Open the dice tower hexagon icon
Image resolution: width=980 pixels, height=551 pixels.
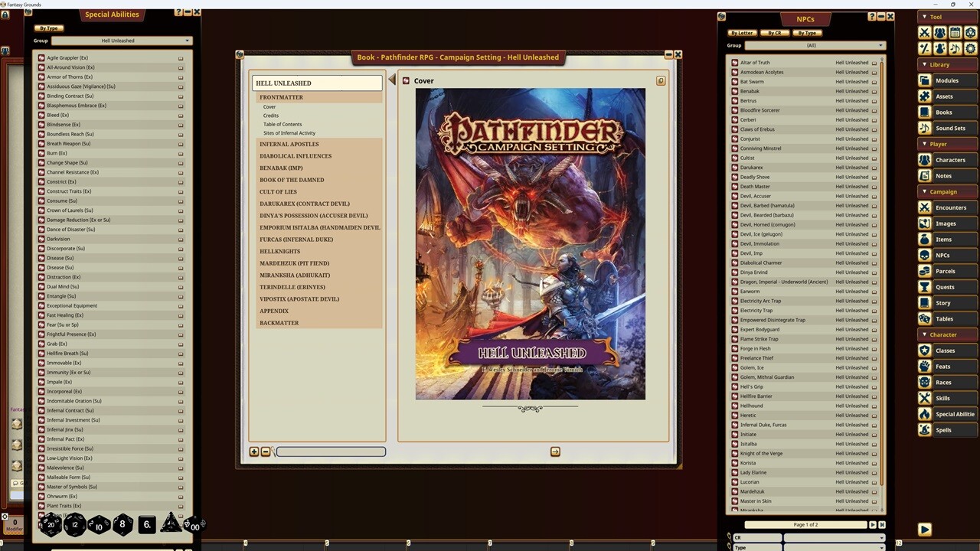[969, 32]
